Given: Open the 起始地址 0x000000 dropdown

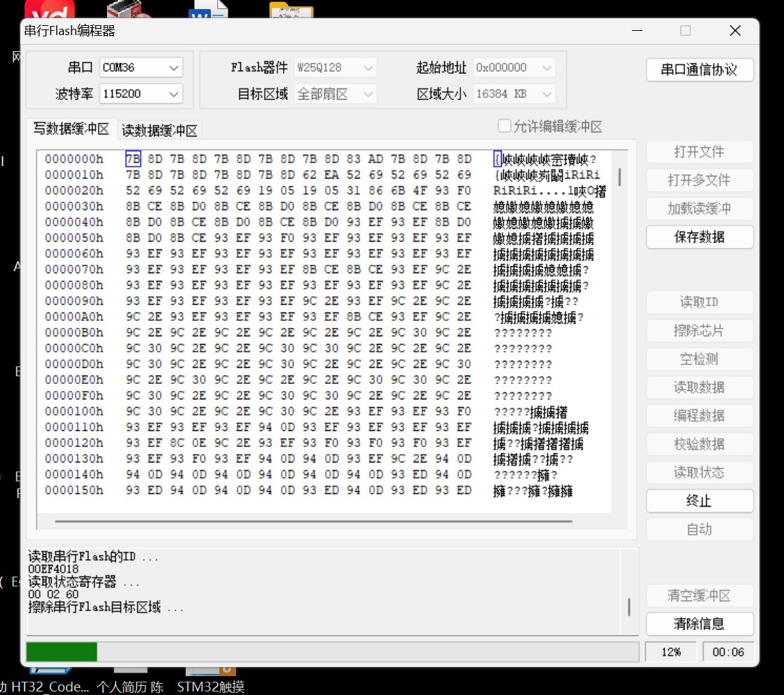Looking at the screenshot, I should pos(514,67).
